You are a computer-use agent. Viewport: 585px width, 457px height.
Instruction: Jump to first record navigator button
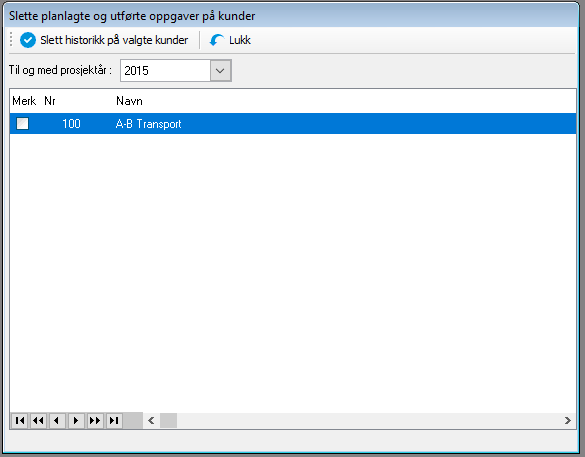[20, 421]
